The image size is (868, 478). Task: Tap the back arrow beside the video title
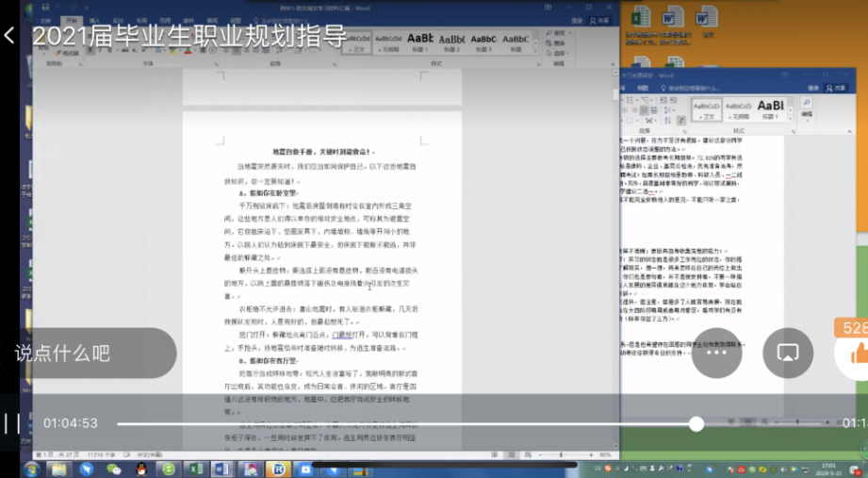click(9, 36)
